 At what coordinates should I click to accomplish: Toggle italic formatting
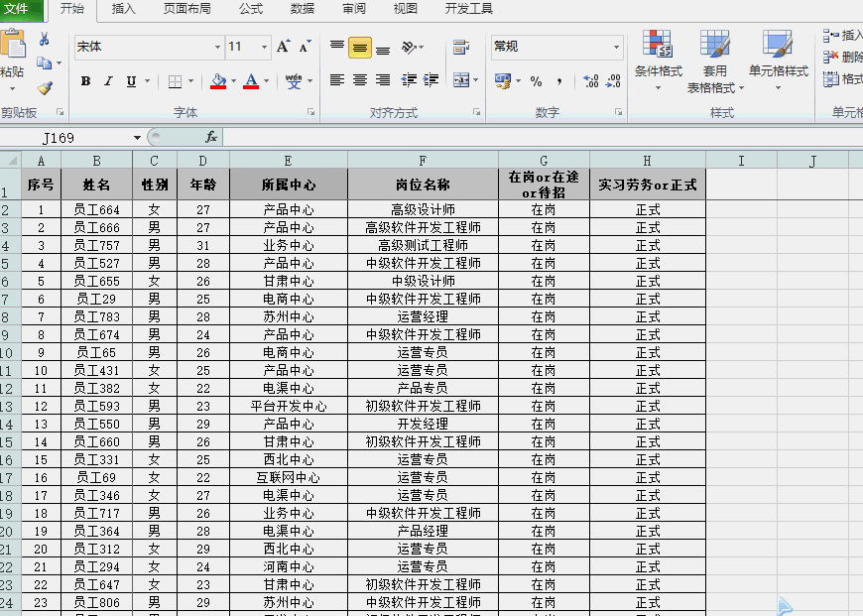point(108,81)
